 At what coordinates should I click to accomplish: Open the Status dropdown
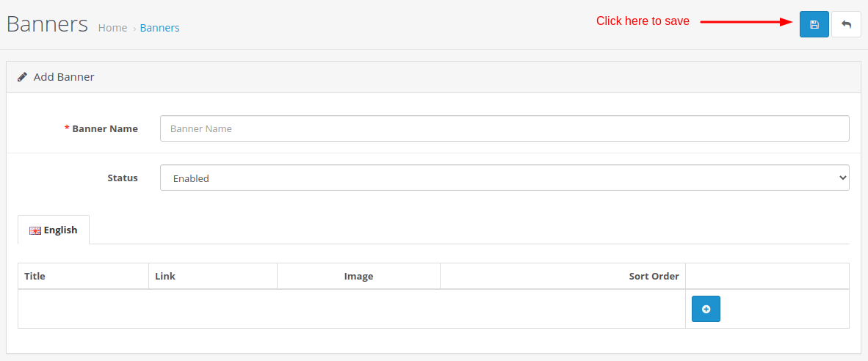[504, 178]
